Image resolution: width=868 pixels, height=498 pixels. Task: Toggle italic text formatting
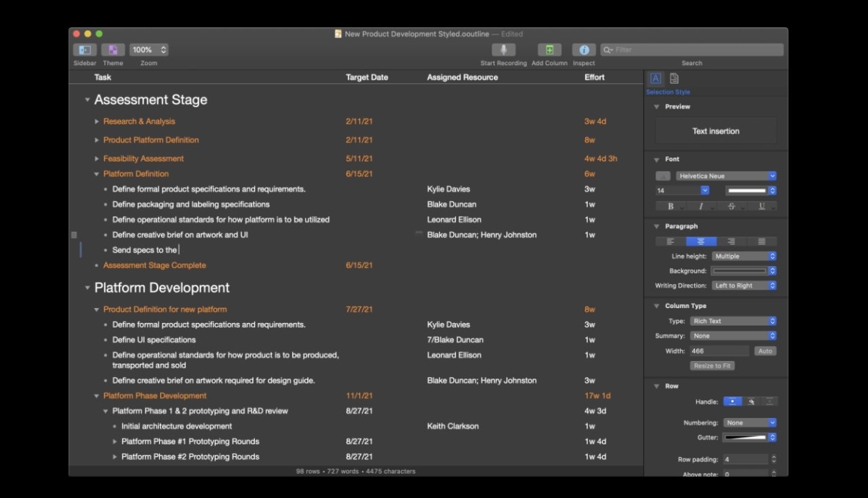click(x=702, y=206)
